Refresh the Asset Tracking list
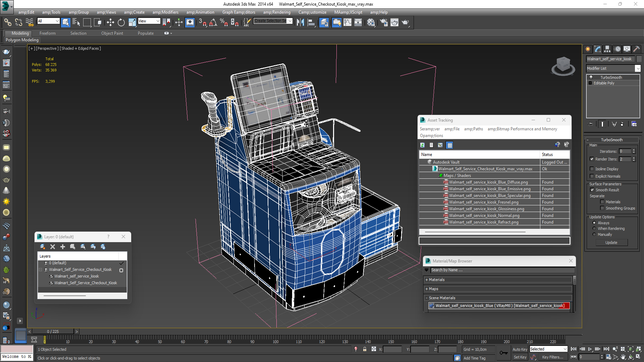 [x=423, y=145]
